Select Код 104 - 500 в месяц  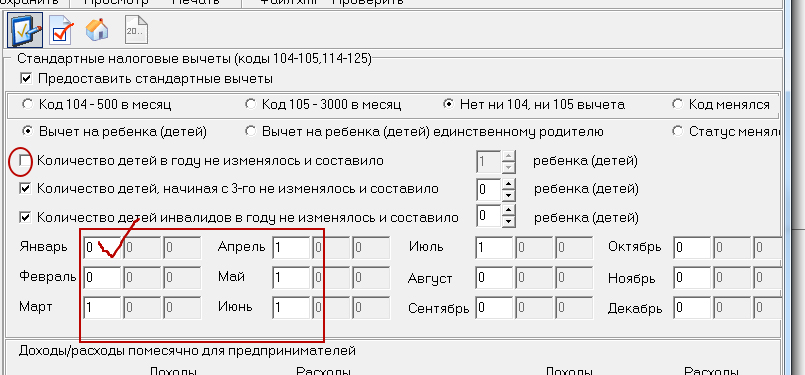27,104
